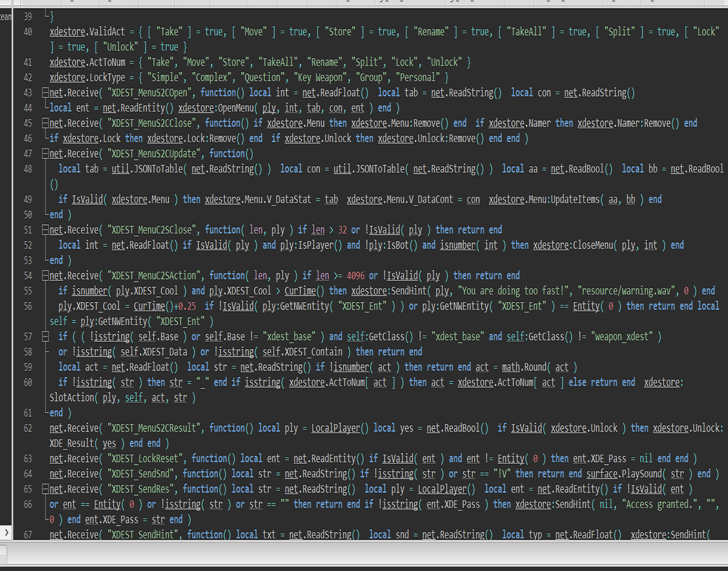Click line number 67 in the margin
This screenshot has width=728, height=571.
[28, 535]
